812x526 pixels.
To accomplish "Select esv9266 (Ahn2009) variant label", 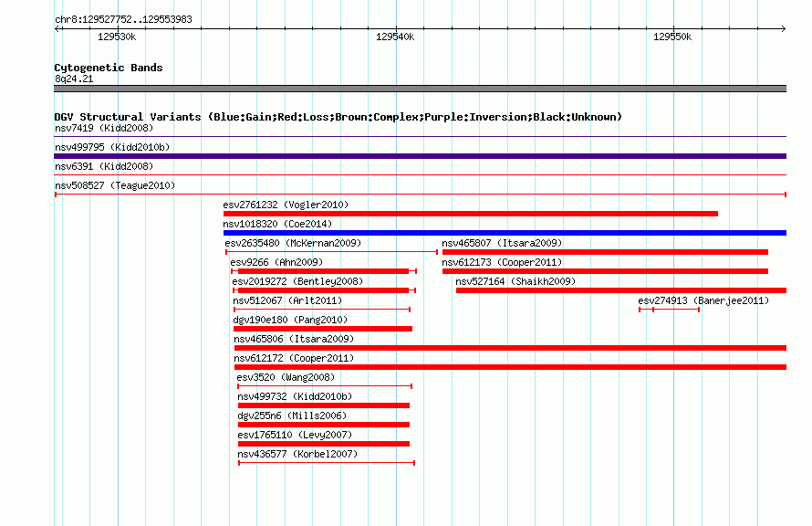I will [x=276, y=262].
